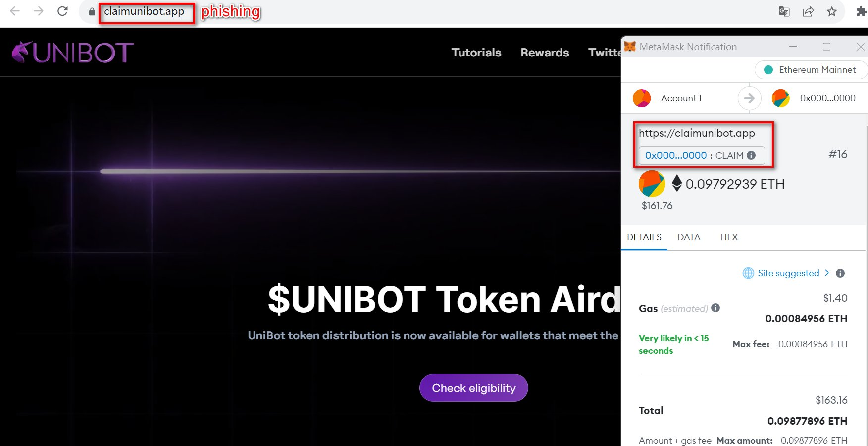Click Account 1 avatar icon

click(x=642, y=98)
